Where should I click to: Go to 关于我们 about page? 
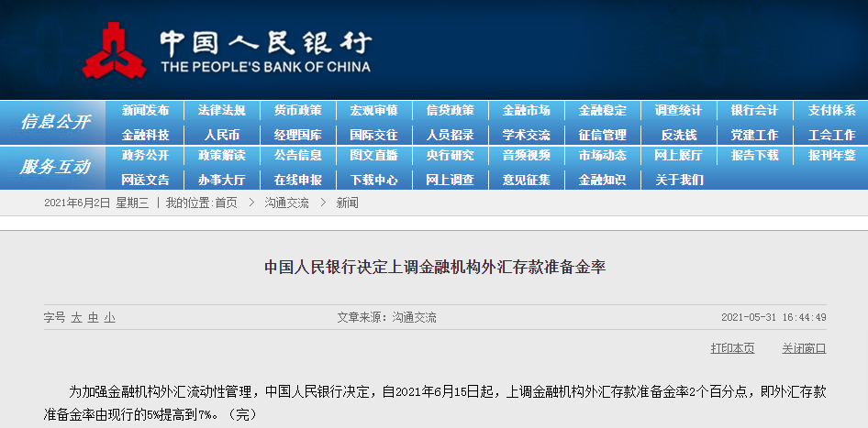(679, 180)
